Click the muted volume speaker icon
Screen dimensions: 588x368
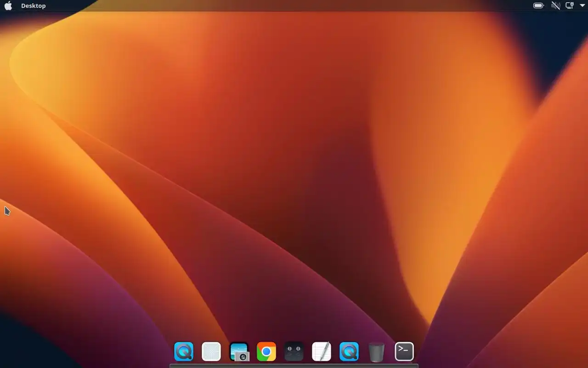(555, 6)
